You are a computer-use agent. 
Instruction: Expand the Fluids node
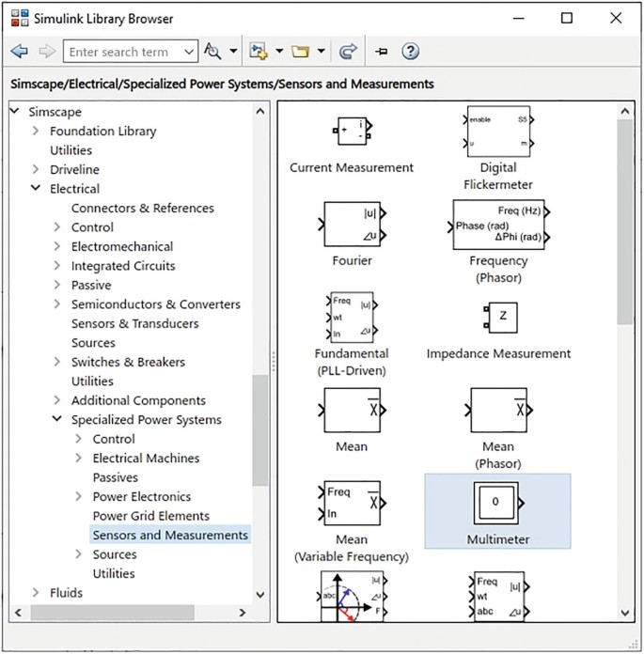tap(36, 592)
